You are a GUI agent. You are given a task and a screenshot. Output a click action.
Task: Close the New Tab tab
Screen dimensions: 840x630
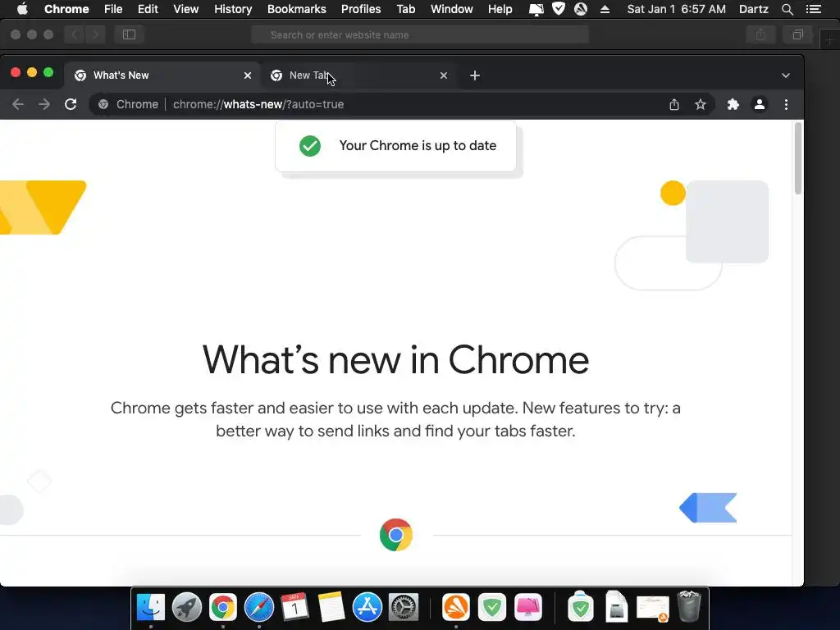pos(444,75)
